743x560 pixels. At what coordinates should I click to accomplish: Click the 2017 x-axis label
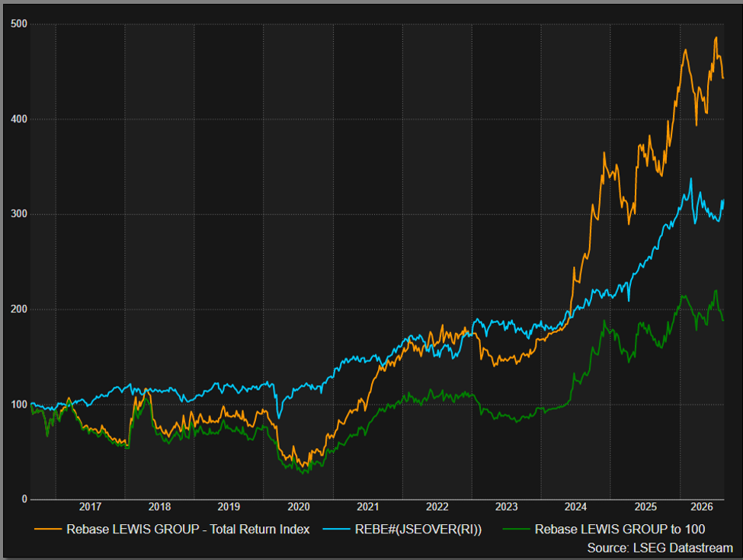pyautogui.click(x=90, y=507)
